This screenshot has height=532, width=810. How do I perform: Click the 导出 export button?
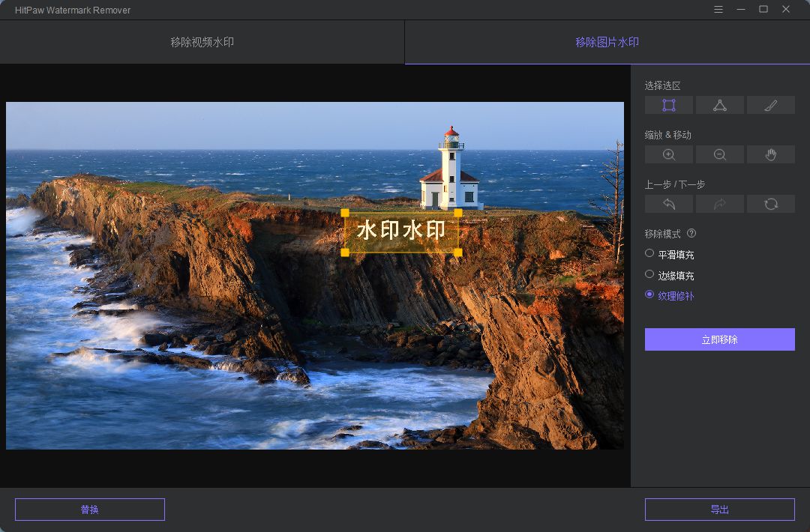coord(719,510)
